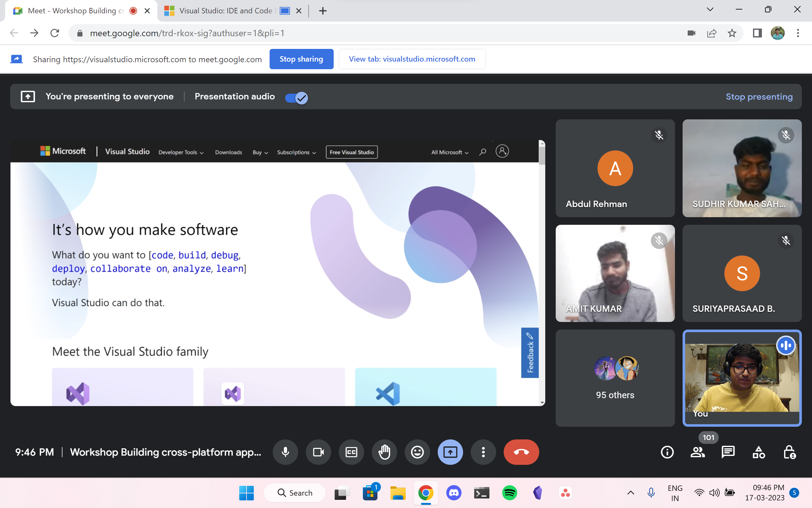Image resolution: width=812 pixels, height=508 pixels.
Task: Bookmark this page with star icon
Action: [x=732, y=33]
